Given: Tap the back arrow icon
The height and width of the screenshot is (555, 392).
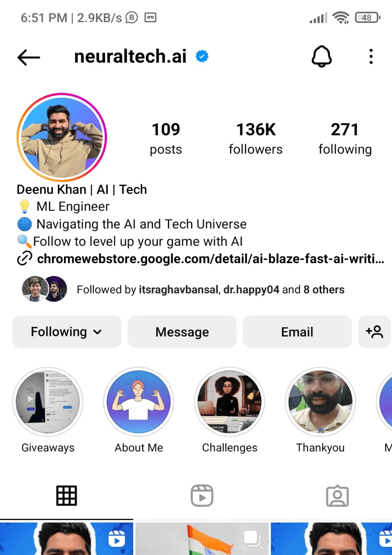Looking at the screenshot, I should click(x=29, y=57).
